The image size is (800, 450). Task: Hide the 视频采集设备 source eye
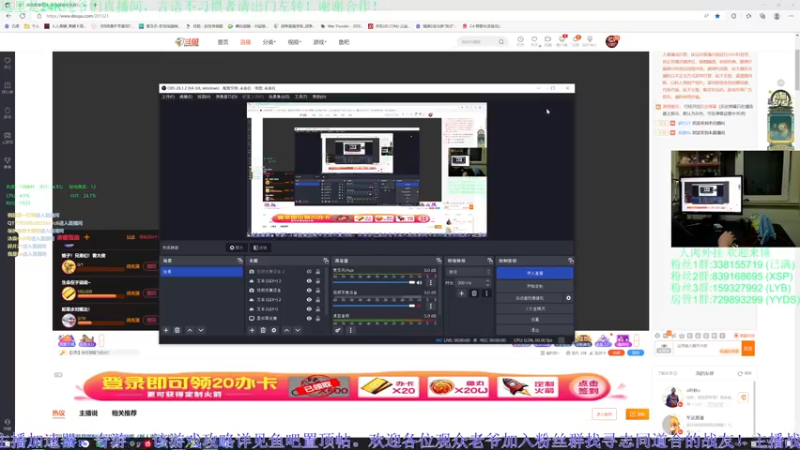tap(309, 290)
